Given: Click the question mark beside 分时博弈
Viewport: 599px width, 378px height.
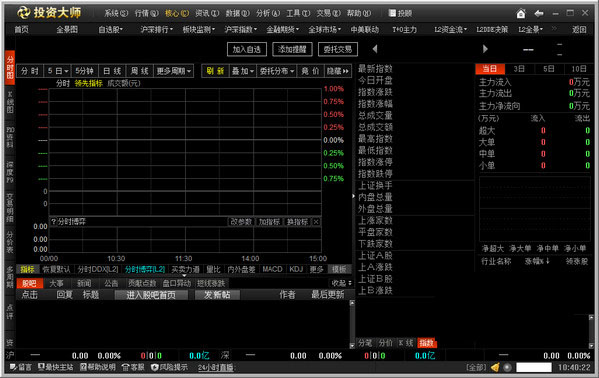Looking at the screenshot, I should point(53,222).
